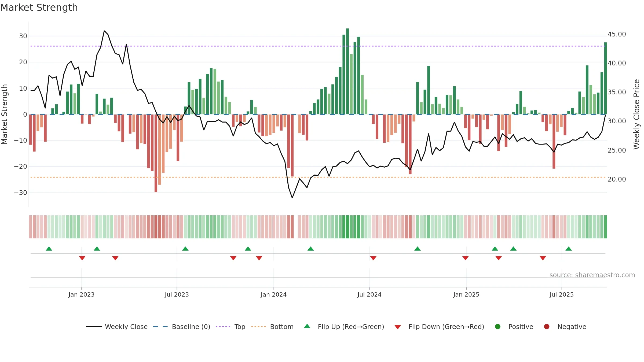The height and width of the screenshot is (362, 644).
Task: Toggle the Negative legend entry
Action: pos(565,327)
